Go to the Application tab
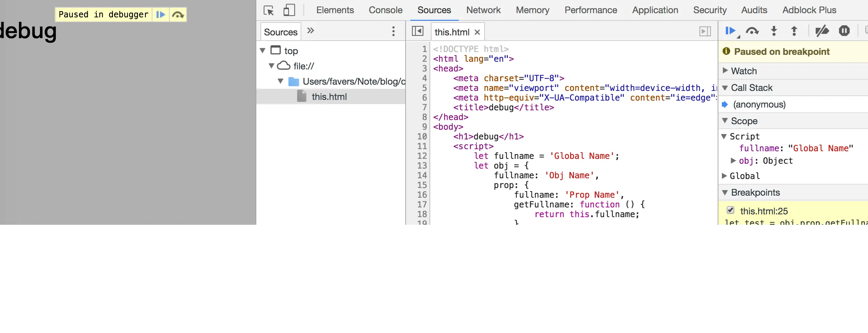This screenshot has width=868, height=333. coord(655,10)
